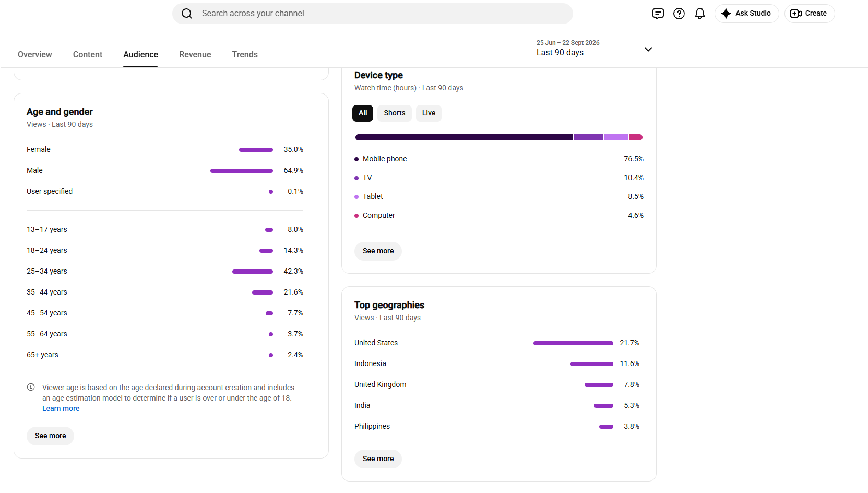The image size is (868, 493).
Task: Click the age info circle icon
Action: coord(31,387)
